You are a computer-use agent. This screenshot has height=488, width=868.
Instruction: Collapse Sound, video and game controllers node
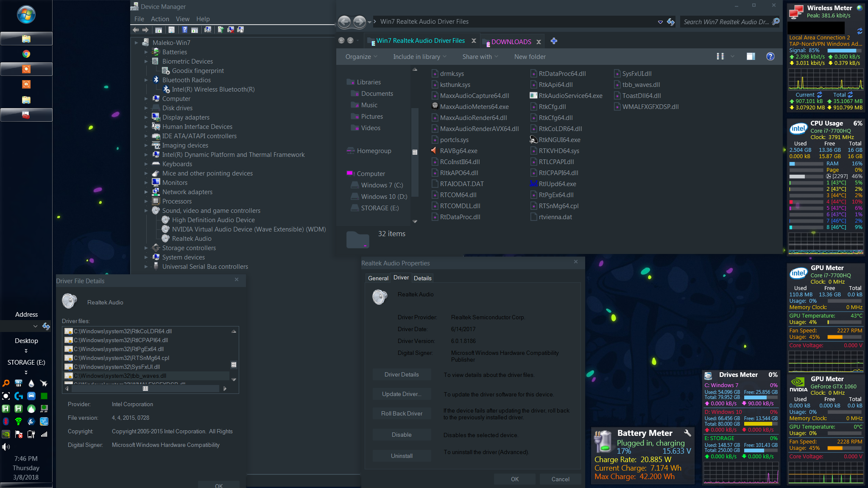(x=146, y=211)
